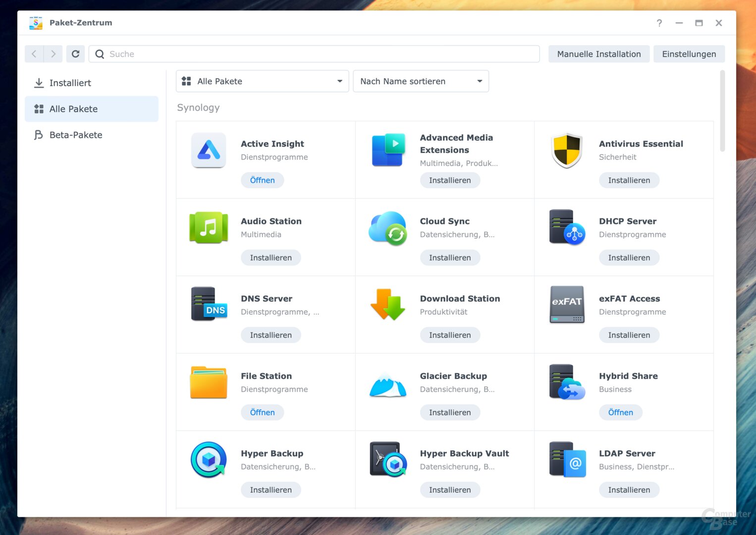Screen dimensions: 756x535
Task: Click the Antivirus Essential shield icon
Action: [567, 150]
